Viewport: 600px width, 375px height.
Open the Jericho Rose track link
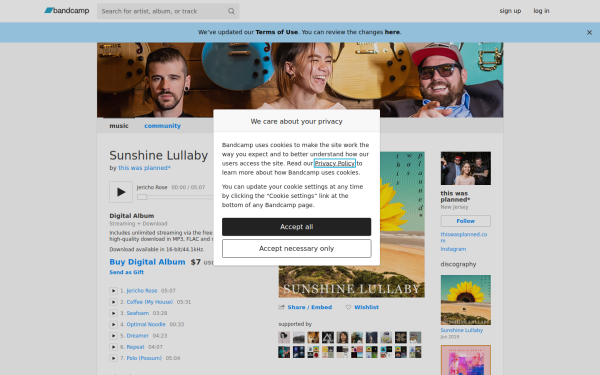point(142,291)
